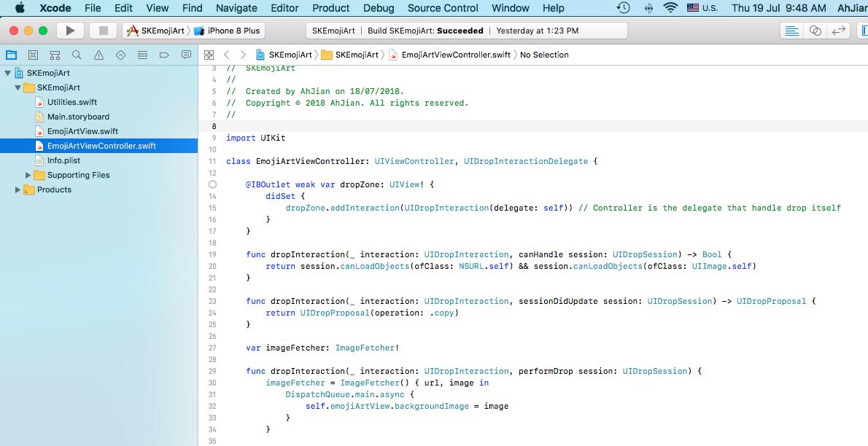Image resolution: width=868 pixels, height=446 pixels.
Task: Show the Report navigator
Action: tap(186, 55)
